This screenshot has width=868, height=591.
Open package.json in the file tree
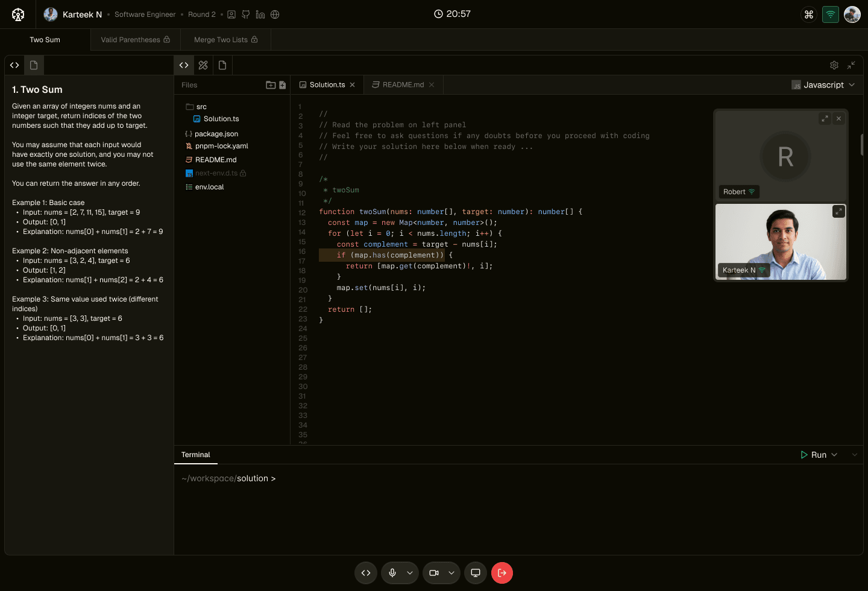212,134
